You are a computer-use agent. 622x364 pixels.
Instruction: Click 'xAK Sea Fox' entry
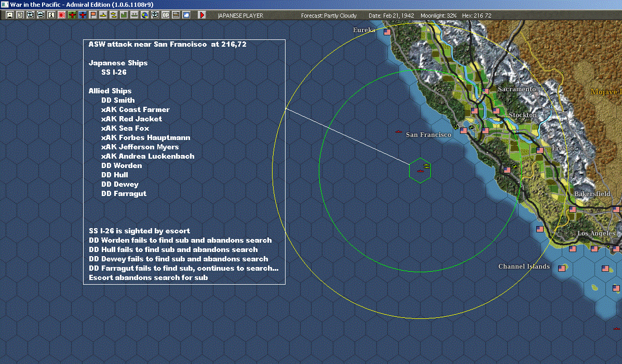(x=125, y=128)
